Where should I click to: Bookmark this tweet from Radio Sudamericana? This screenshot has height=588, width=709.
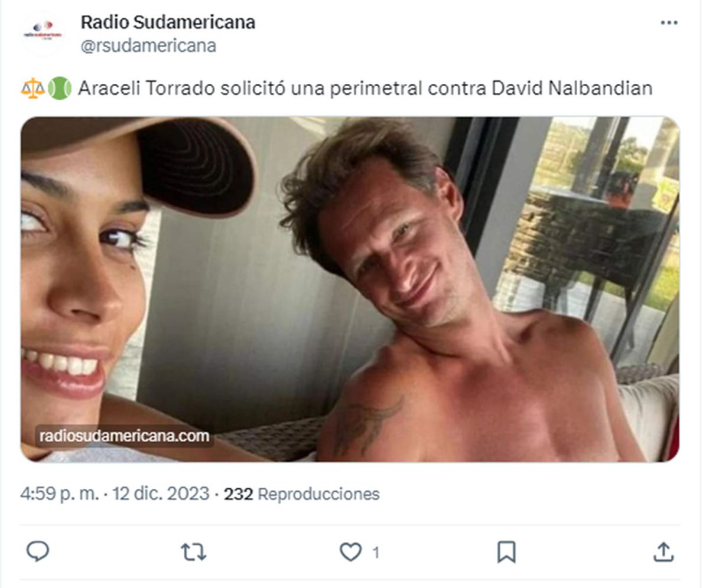click(x=506, y=552)
